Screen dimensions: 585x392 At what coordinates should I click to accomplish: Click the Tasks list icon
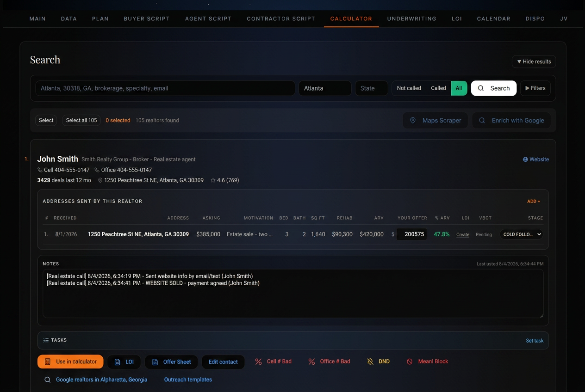[46, 340]
